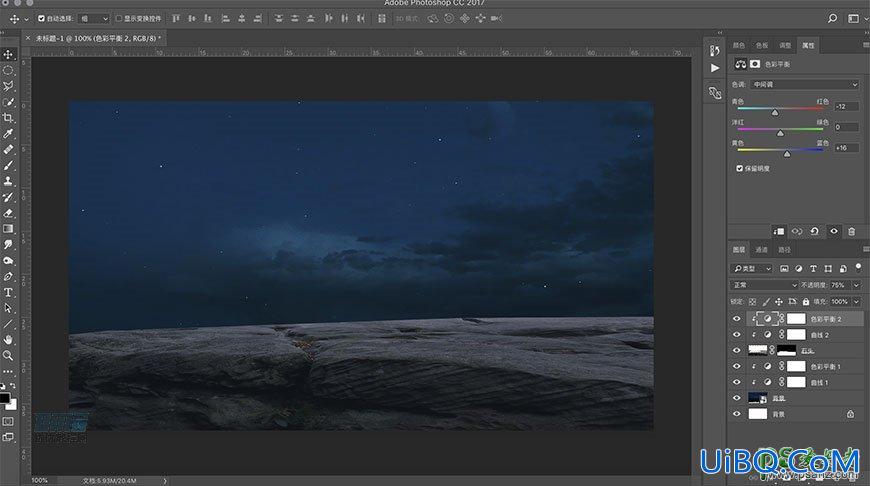Select the Gradient tool
This screenshot has height=486, width=870.
click(8, 229)
